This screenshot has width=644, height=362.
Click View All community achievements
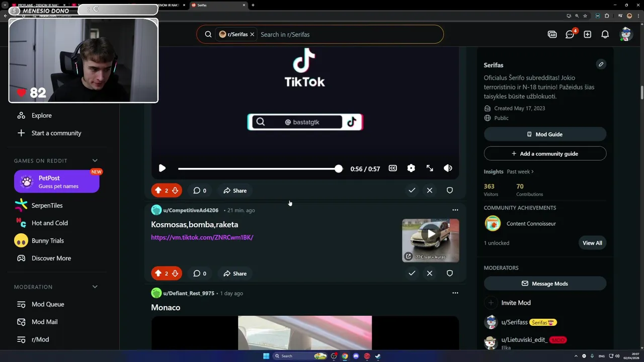(592, 243)
